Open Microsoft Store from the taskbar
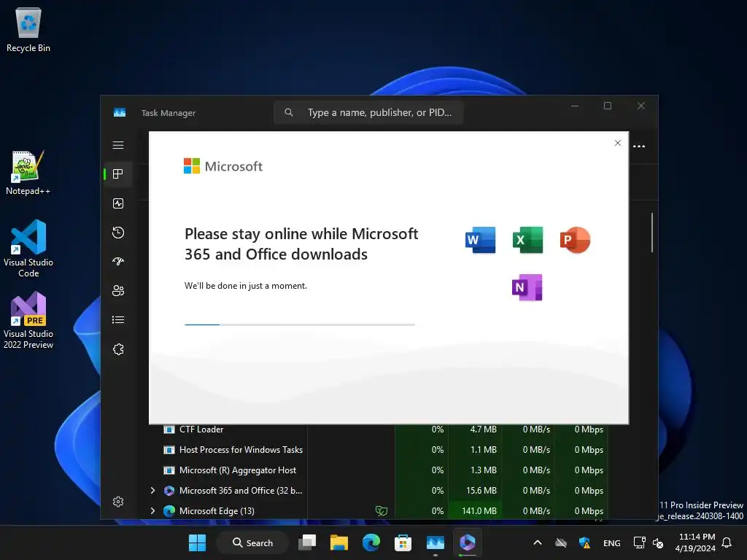The image size is (747, 560). 403,542
